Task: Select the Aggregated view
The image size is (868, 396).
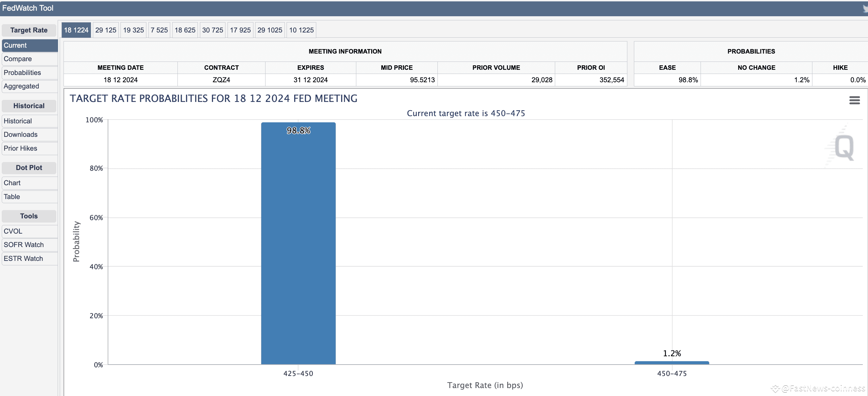Action: (21, 86)
